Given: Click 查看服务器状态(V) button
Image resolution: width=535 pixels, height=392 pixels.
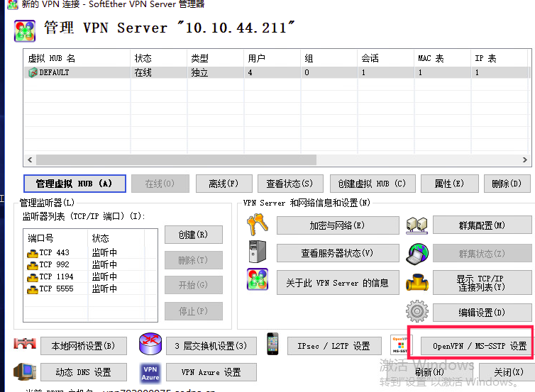Looking at the screenshot, I should tap(338, 253).
